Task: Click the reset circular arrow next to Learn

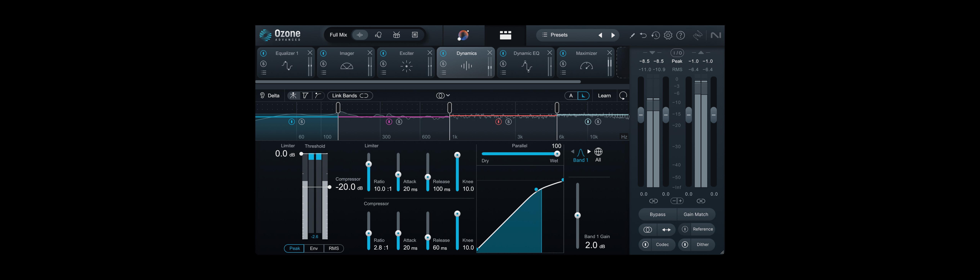Action: (x=623, y=96)
